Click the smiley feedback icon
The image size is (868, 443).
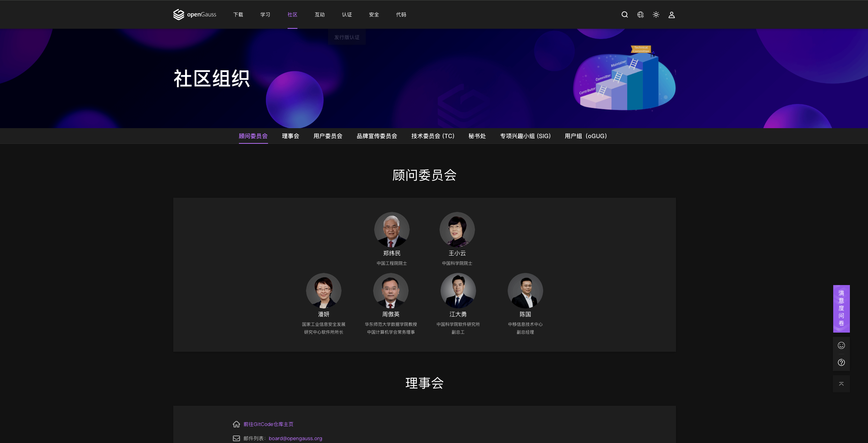841,345
